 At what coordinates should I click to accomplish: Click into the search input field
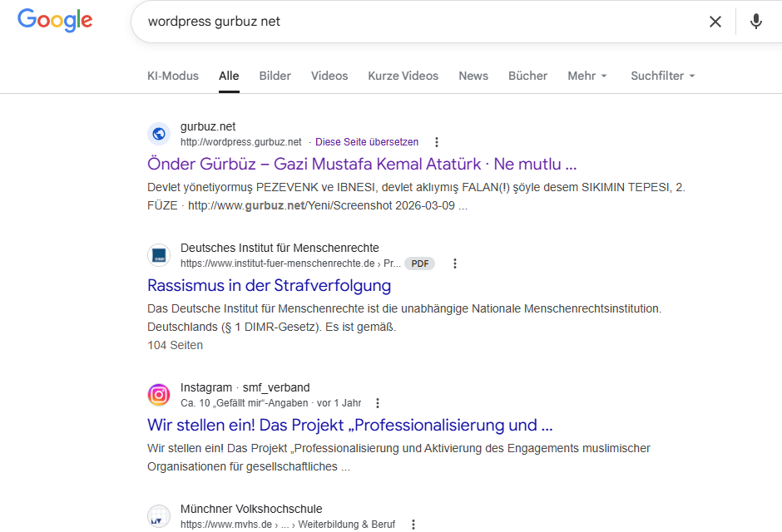coord(416,22)
